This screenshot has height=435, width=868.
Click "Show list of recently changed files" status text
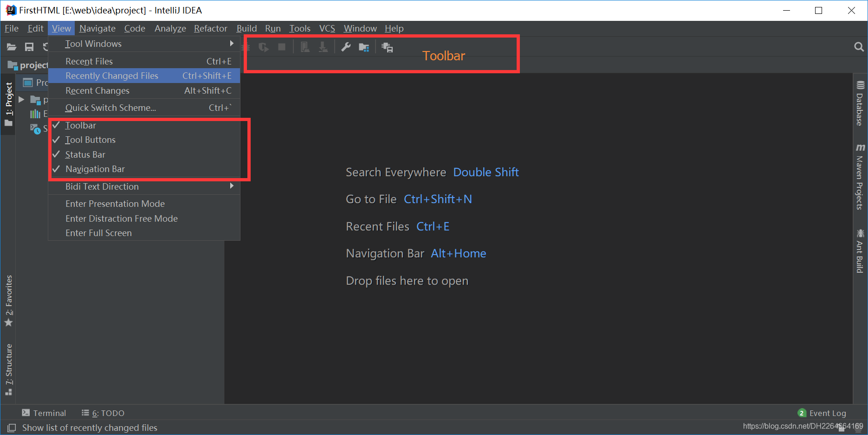(x=90, y=428)
